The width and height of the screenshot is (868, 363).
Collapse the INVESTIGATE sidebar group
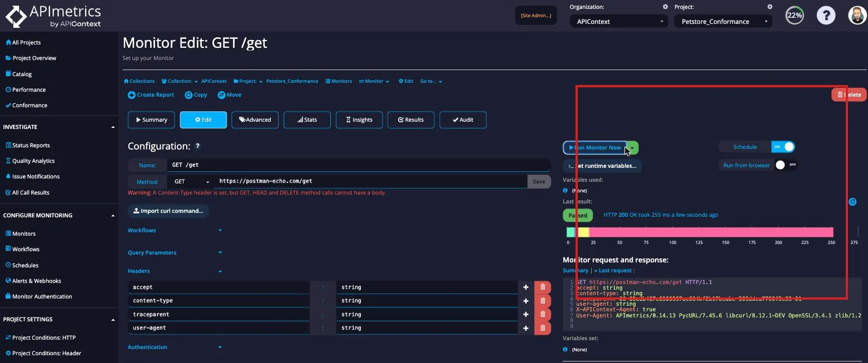pyautogui.click(x=113, y=127)
